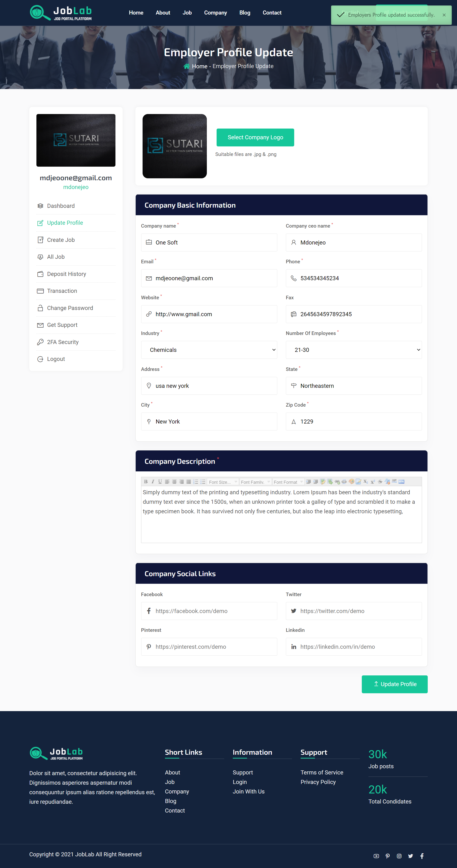
Task: Select the subscript icon in the editor
Action: pyautogui.click(x=365, y=482)
